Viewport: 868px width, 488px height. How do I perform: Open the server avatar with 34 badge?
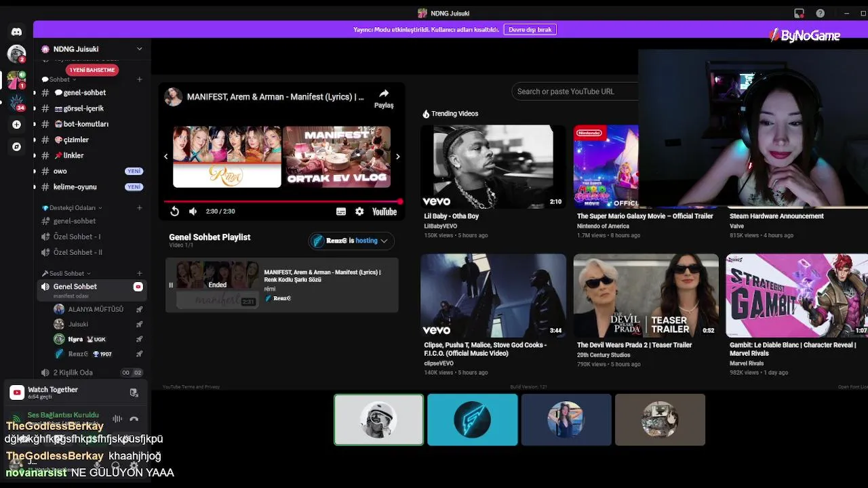(x=16, y=102)
